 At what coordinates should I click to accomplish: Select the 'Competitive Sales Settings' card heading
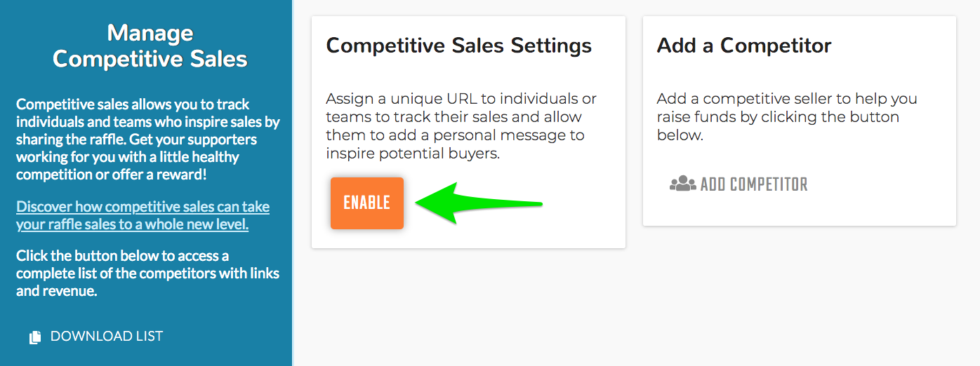(x=459, y=46)
